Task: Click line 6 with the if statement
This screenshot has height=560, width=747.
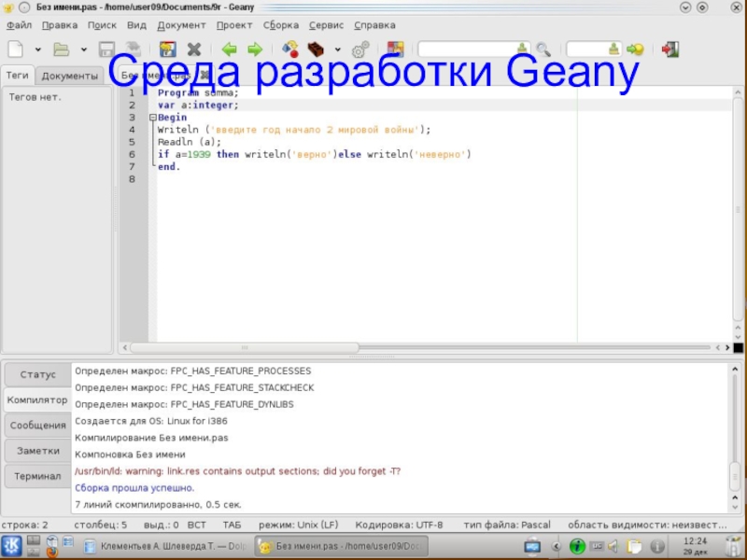Action: coord(315,154)
